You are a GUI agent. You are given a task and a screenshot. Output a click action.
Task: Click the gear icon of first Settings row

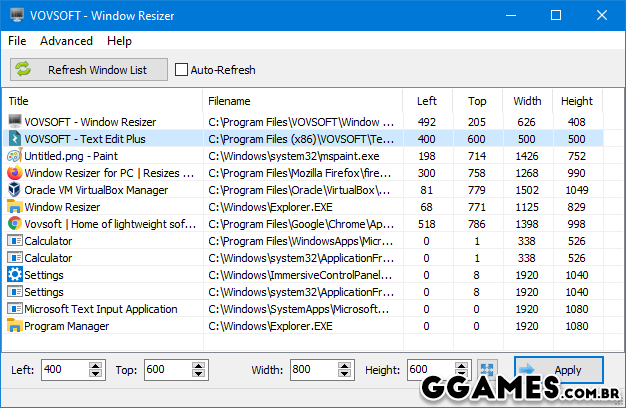click(15, 275)
